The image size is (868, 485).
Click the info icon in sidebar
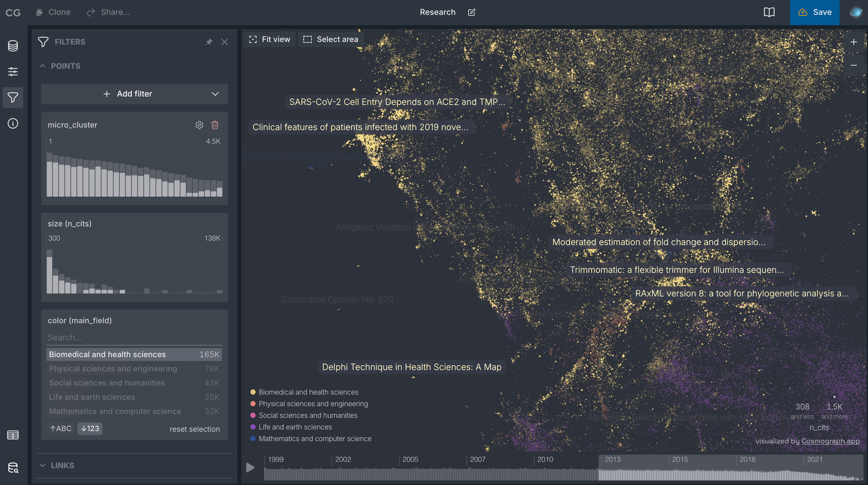pos(13,123)
